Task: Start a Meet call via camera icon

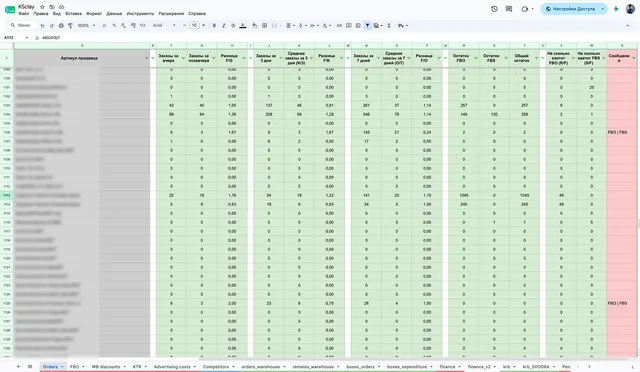Action: tap(525, 9)
